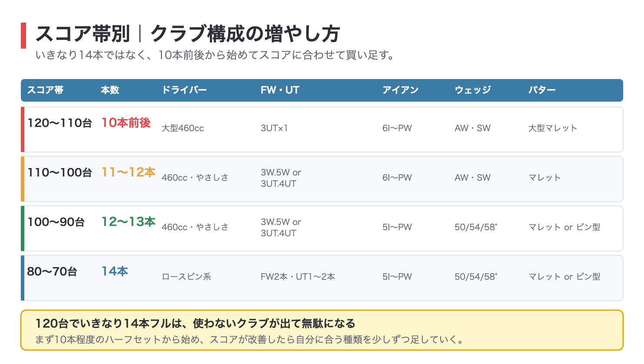Screen dimensions: 644x364
Task: Click the FW2本・UT1〜2本 cell
Action: [298, 277]
